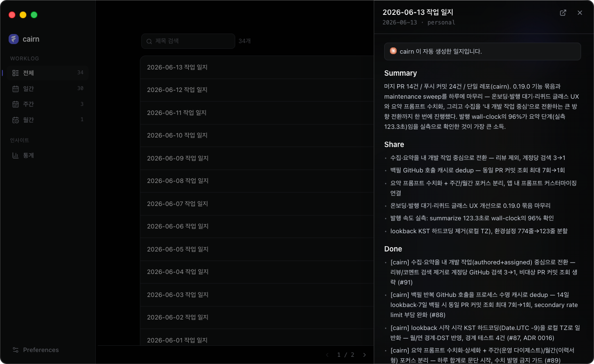Open 2026-06-05 작업 일지 entry

(x=257, y=249)
